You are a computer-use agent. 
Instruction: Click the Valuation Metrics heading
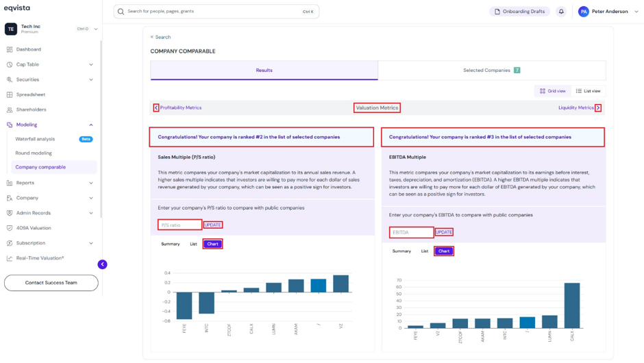point(377,108)
